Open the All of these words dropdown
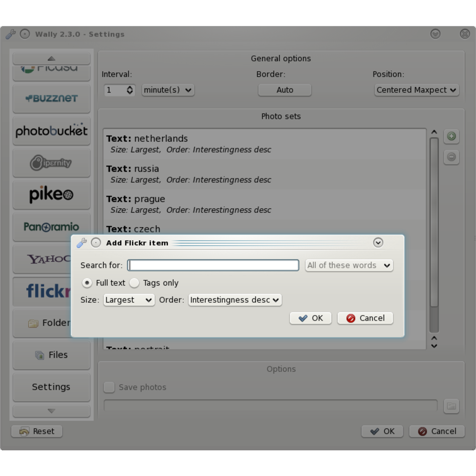 coord(349,265)
